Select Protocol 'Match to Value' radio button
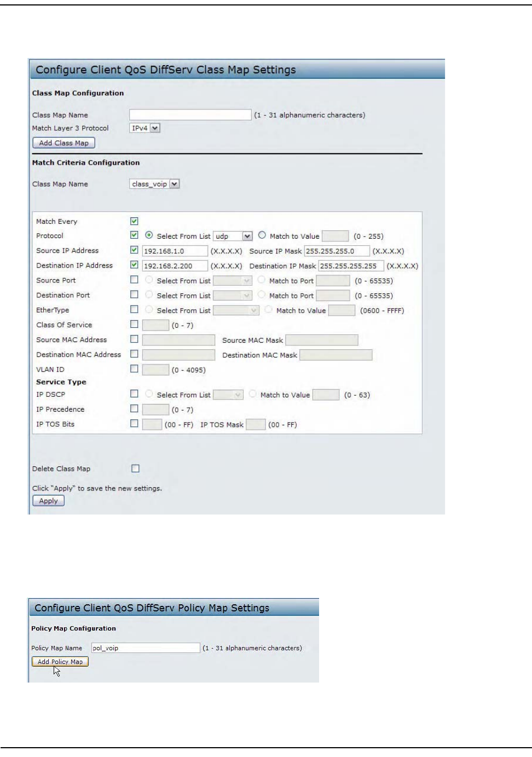 point(262,235)
